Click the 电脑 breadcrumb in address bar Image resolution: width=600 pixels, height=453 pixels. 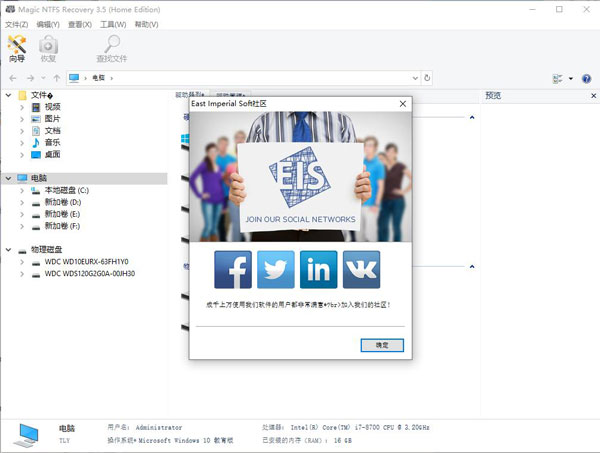[98, 78]
